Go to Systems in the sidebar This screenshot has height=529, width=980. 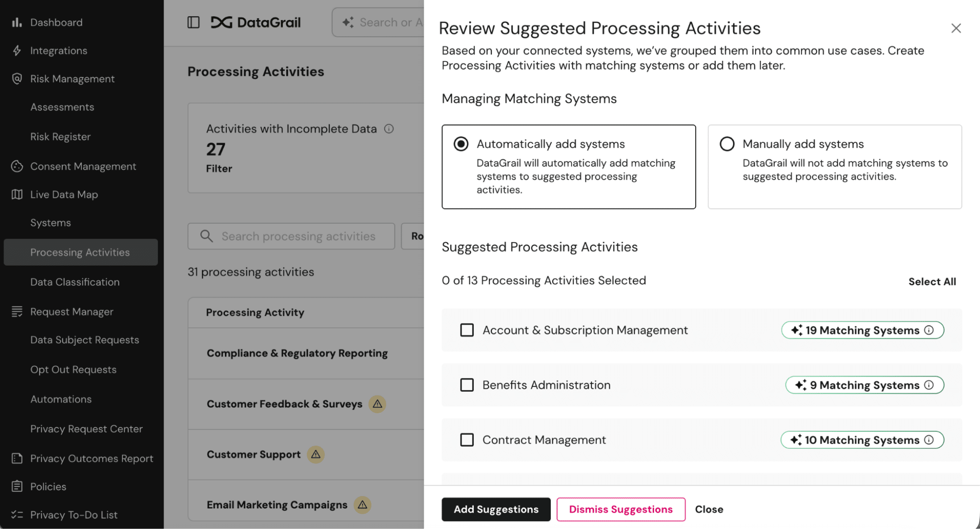point(50,223)
